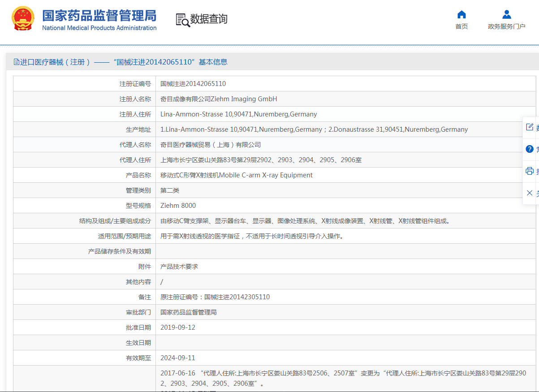Image resolution: width=539 pixels, height=392 pixels.
Task: Click 注册人名称 row label
Action: [x=135, y=99]
